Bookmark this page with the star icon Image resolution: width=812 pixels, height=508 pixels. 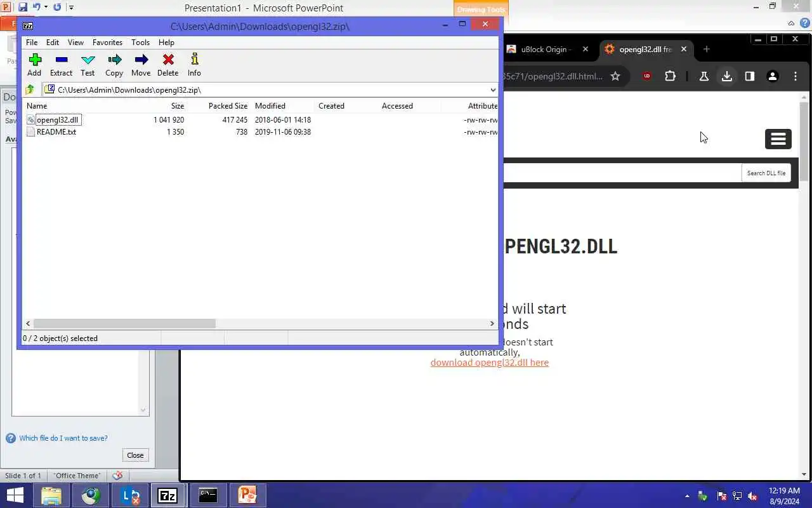coord(615,76)
